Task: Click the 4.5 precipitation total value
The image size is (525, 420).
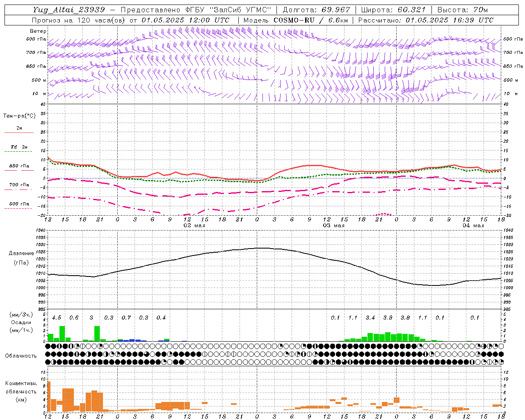Action: (x=57, y=318)
